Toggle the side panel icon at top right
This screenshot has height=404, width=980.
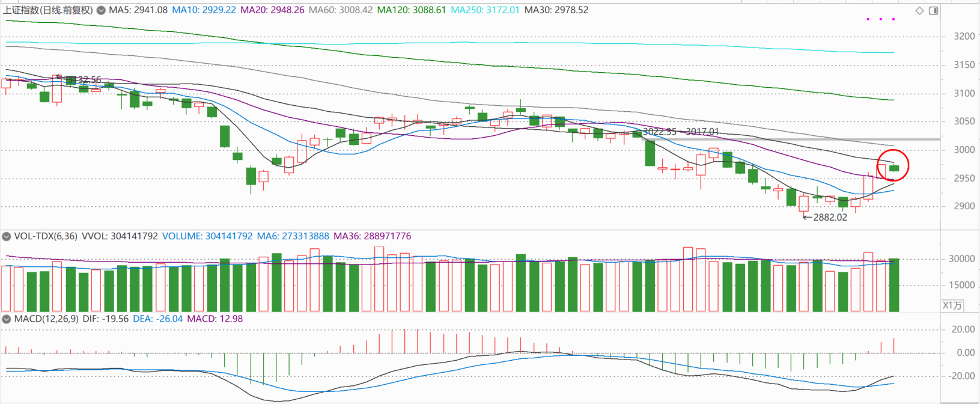pos(933,11)
